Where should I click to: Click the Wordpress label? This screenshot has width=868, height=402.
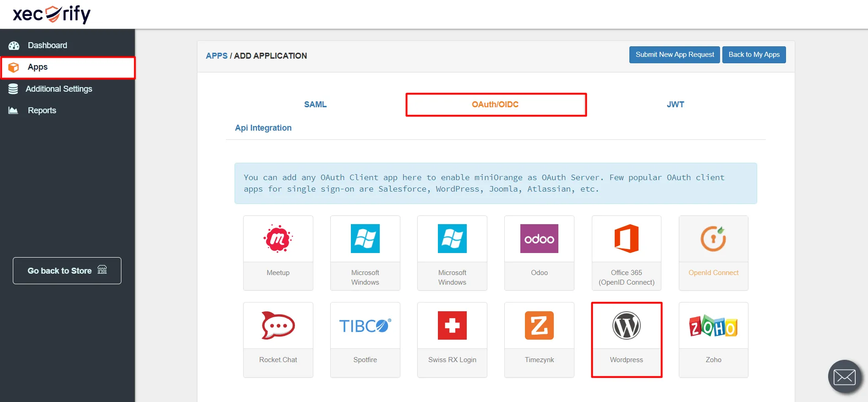626,360
